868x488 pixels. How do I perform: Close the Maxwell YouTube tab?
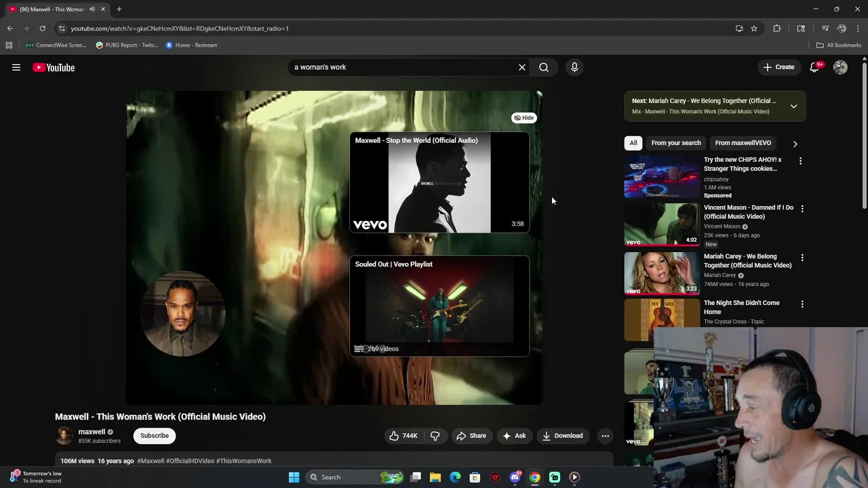(x=103, y=9)
